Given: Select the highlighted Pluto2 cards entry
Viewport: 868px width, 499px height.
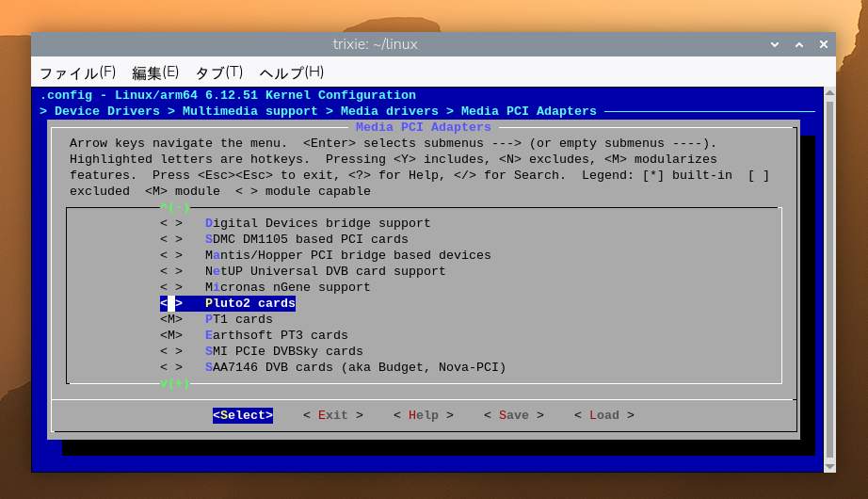Looking at the screenshot, I should [x=249, y=303].
